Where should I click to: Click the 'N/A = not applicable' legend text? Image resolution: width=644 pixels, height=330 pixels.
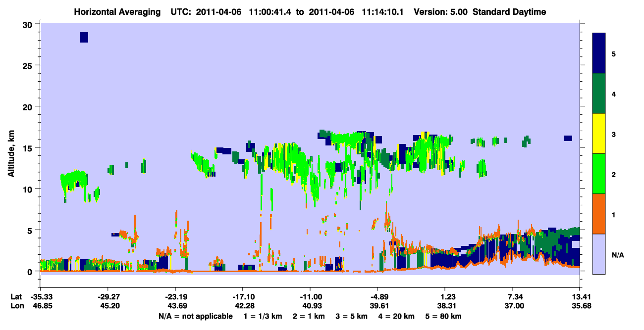(x=196, y=316)
